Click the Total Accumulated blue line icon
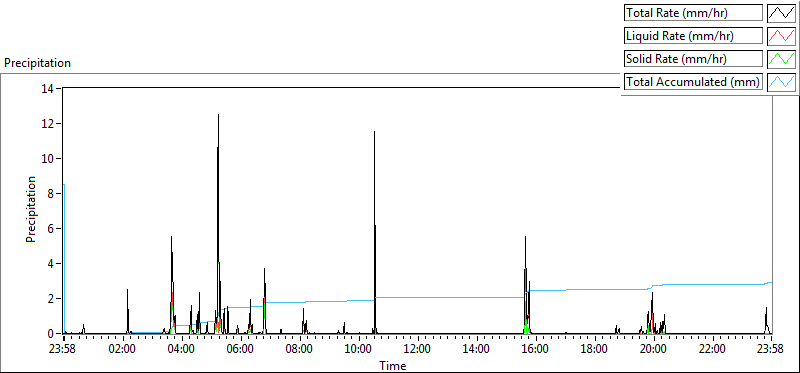The height and width of the screenshot is (373, 800). coord(781,82)
